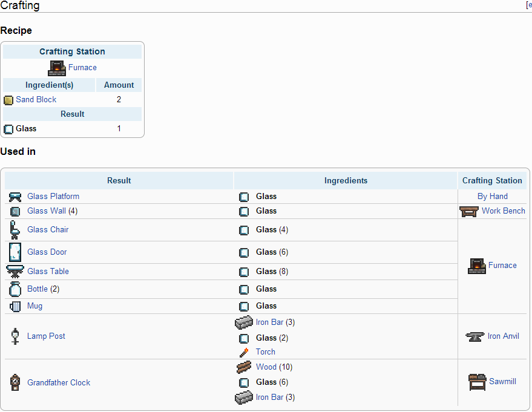Click the Grandfather Clock icon
Viewport: 532px width, 412px height.
15,382
